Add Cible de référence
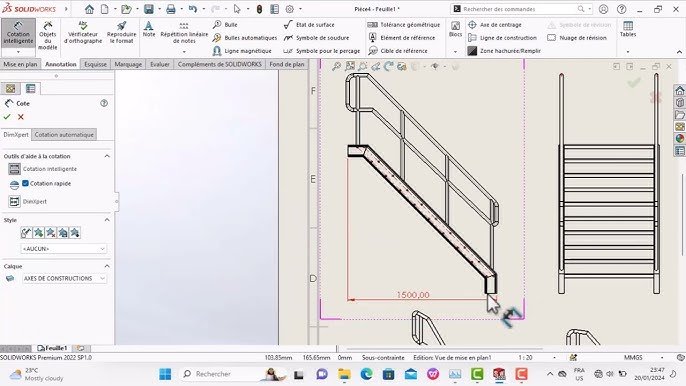 point(398,51)
